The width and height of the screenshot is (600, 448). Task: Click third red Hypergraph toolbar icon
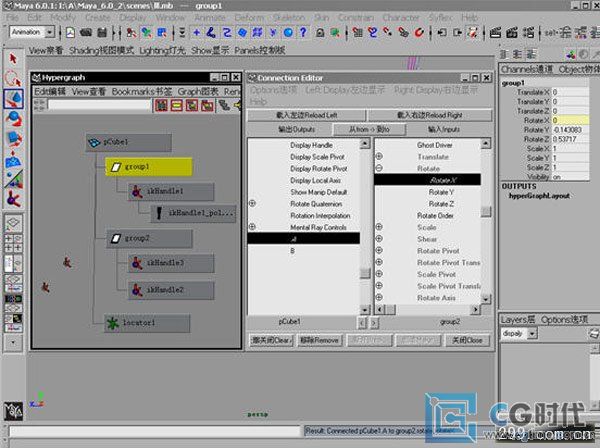click(x=192, y=105)
